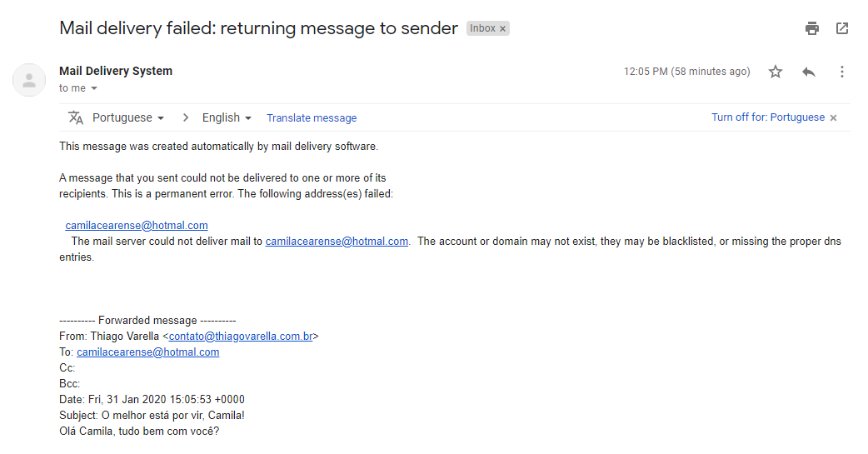Click the sender avatar icon
The width and height of the screenshot is (868, 454).
tap(29, 80)
